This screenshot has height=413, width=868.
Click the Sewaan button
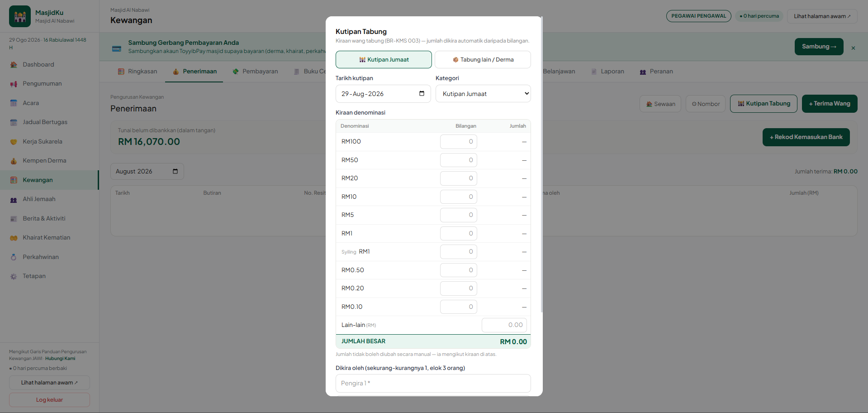660,104
